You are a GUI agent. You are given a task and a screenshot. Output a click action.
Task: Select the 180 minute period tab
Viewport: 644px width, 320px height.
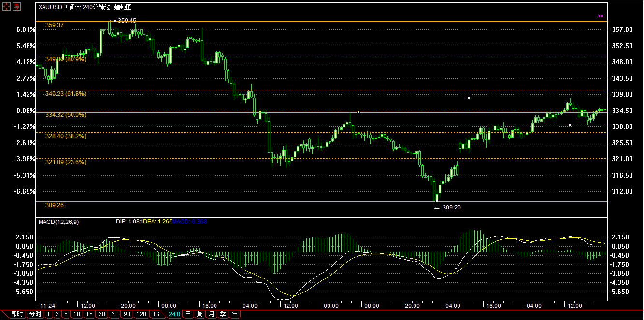(x=157, y=314)
